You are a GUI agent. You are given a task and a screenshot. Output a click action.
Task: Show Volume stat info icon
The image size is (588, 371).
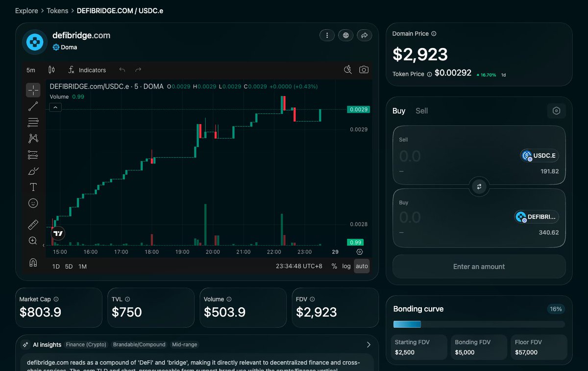click(x=229, y=299)
